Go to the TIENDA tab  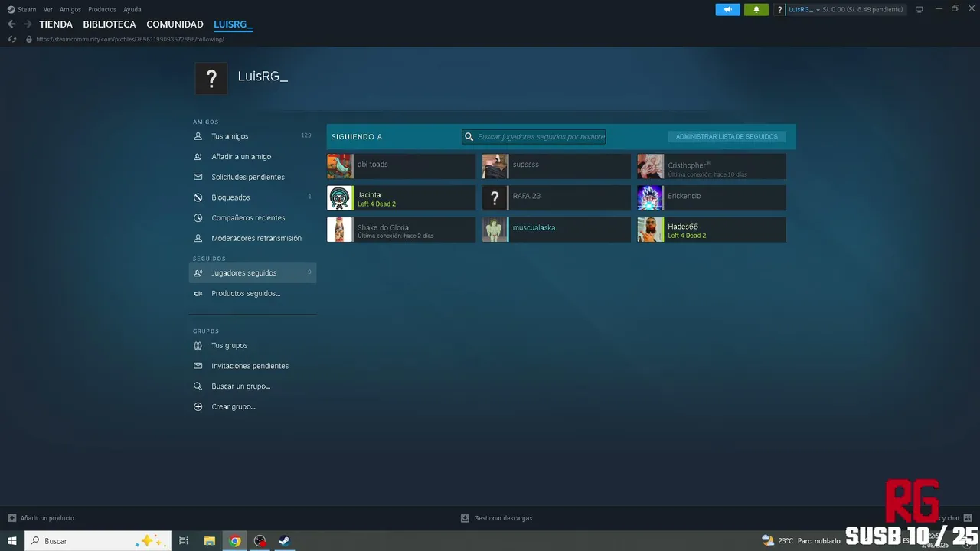[56, 24]
